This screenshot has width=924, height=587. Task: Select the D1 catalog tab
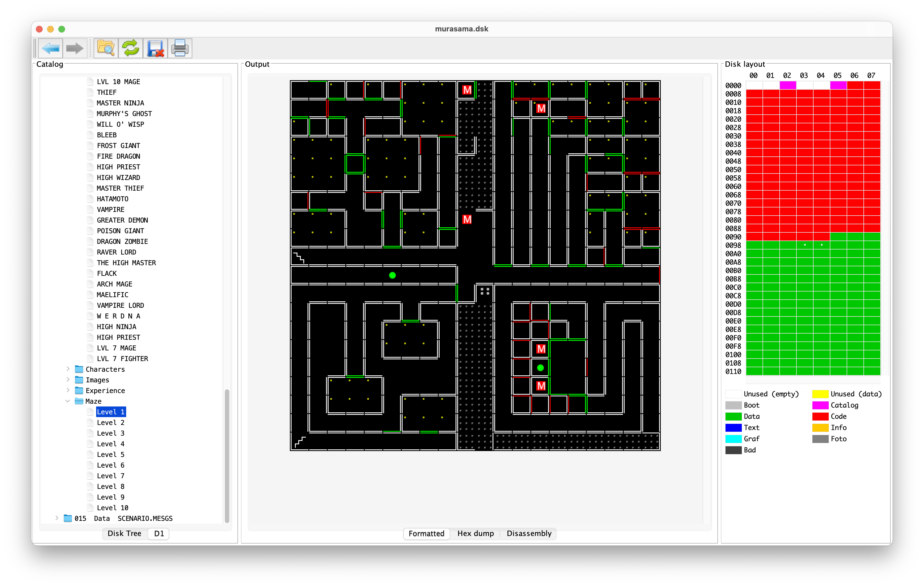(x=159, y=533)
